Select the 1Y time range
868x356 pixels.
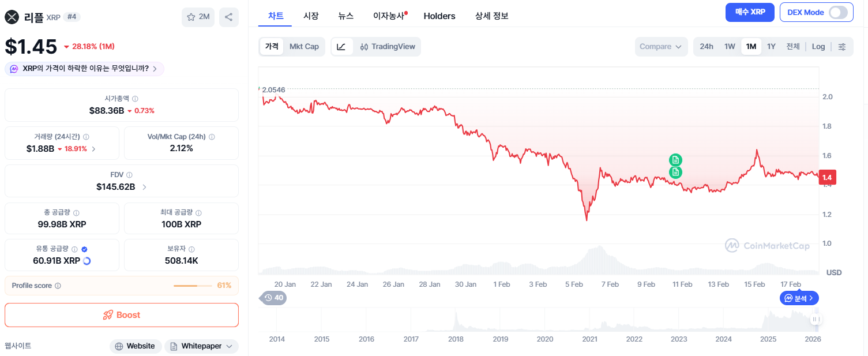coord(771,47)
